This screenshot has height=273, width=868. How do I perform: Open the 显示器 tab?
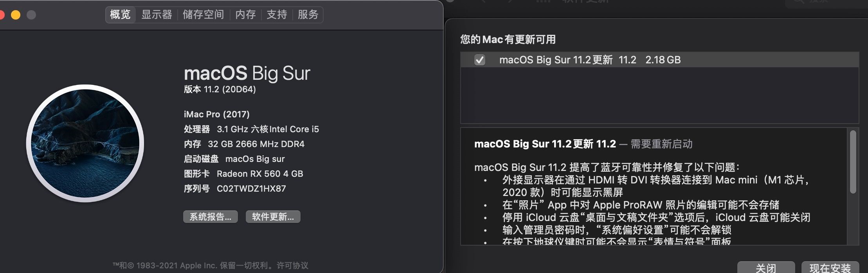[157, 15]
